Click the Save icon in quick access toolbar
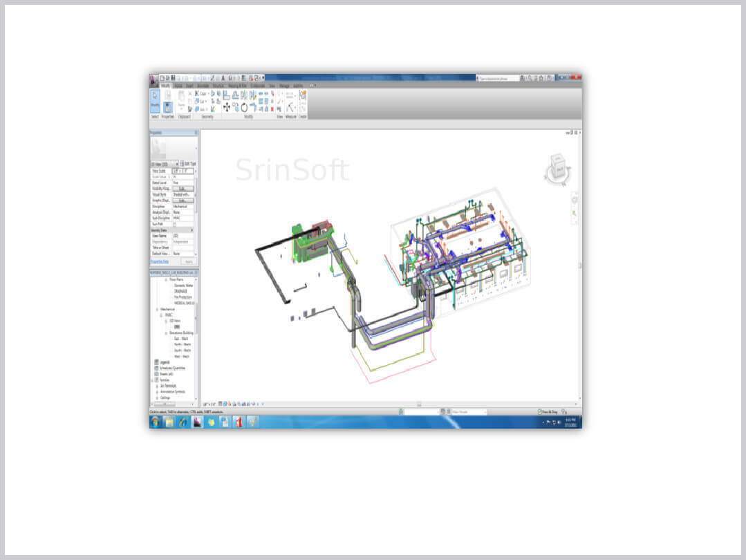Screen dimensions: 746x560 [173, 77]
